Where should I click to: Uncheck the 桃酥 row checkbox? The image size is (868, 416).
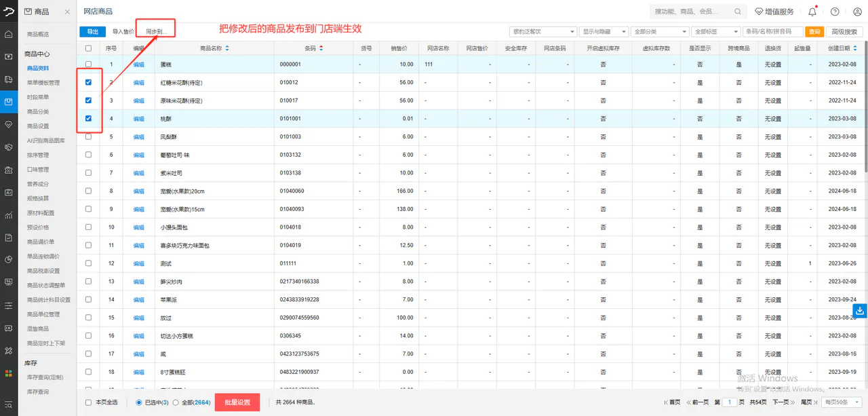[88, 118]
